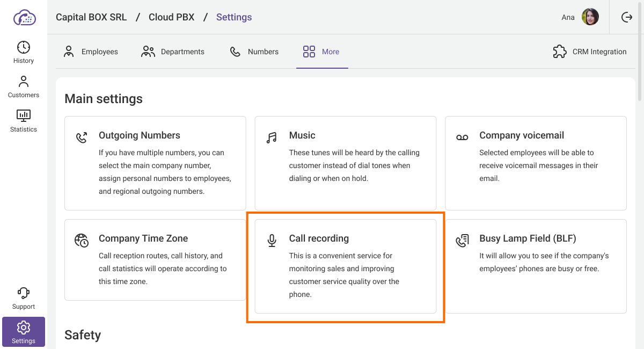Image resolution: width=644 pixels, height=349 pixels.
Task: Open the Numbers tab
Action: coord(254,52)
